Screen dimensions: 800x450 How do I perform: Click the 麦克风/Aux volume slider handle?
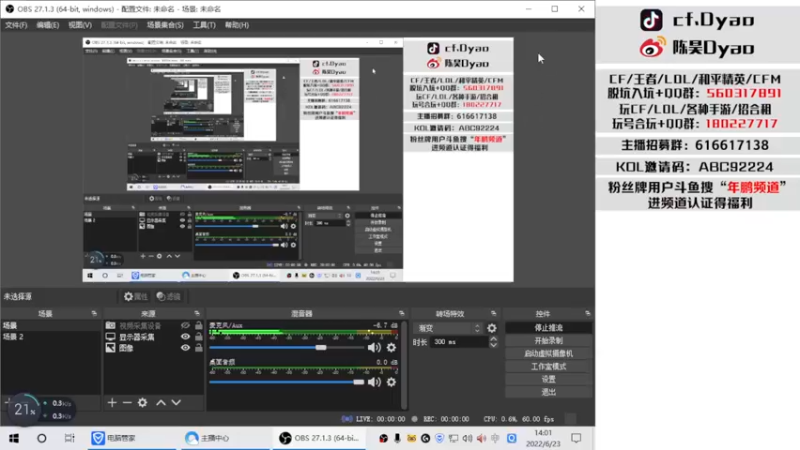click(320, 347)
